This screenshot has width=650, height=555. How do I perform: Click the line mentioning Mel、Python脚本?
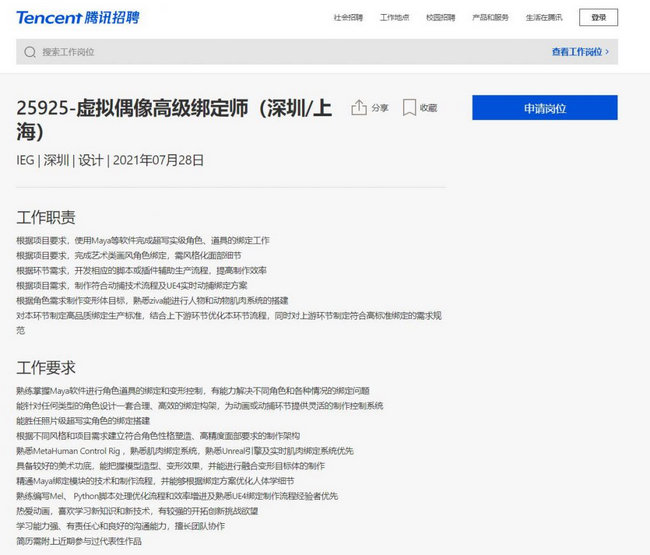click(177, 496)
